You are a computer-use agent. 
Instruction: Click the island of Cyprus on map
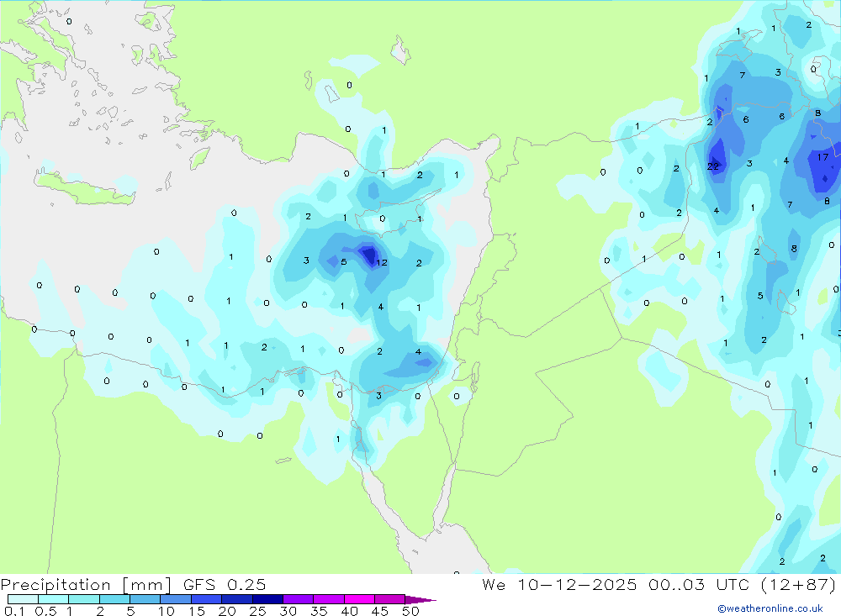[398, 213]
